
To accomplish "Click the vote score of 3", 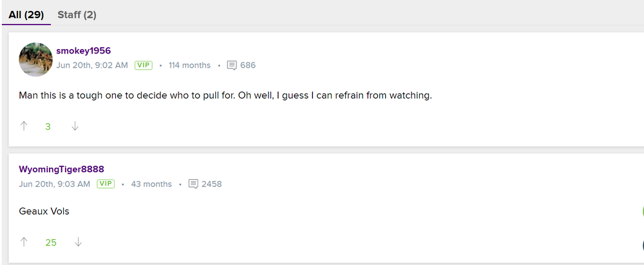I will [48, 126].
